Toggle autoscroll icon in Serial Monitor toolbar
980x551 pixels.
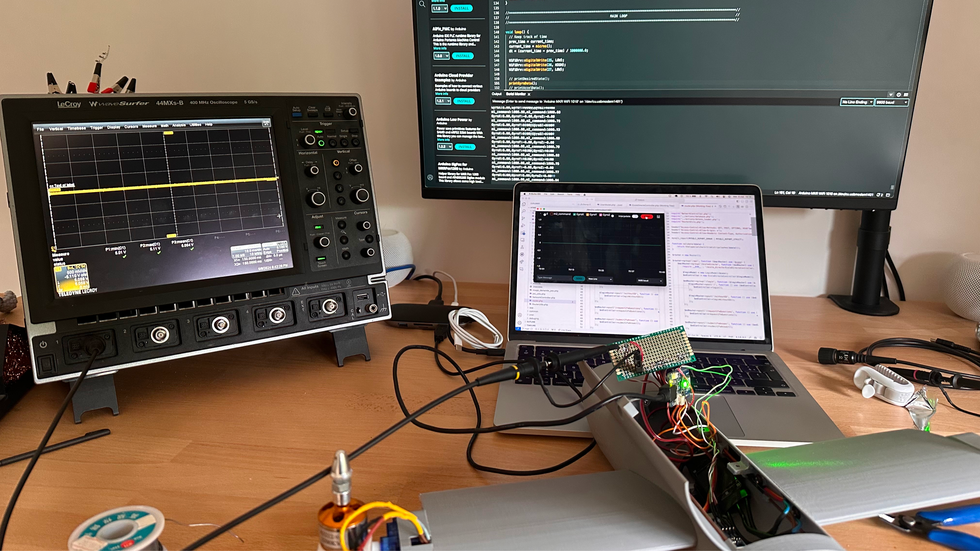891,95
